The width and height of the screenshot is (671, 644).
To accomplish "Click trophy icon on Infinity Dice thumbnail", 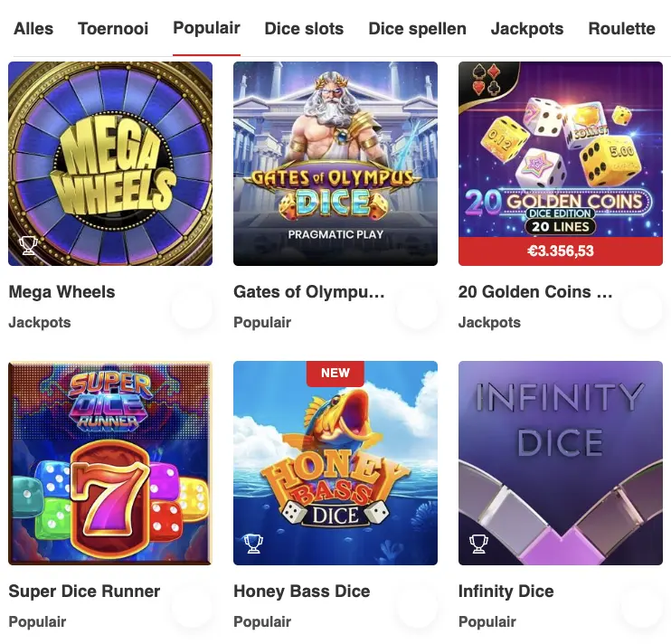I will click(478, 545).
